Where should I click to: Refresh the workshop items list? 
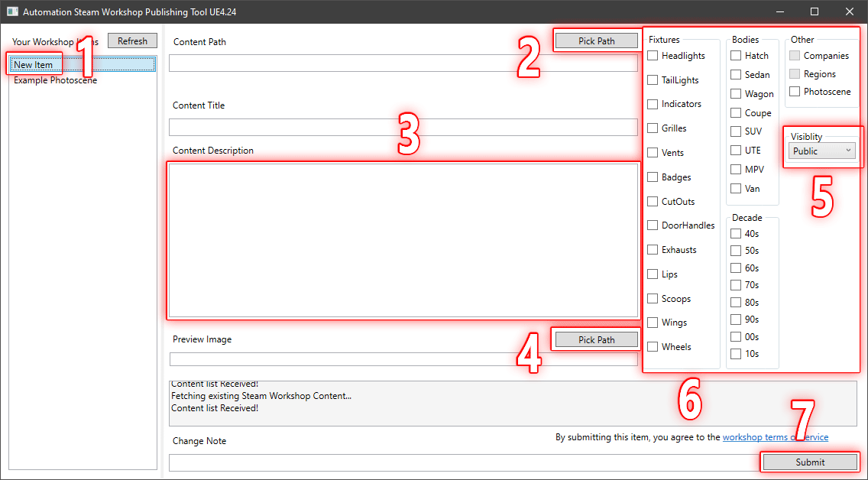pyautogui.click(x=132, y=41)
